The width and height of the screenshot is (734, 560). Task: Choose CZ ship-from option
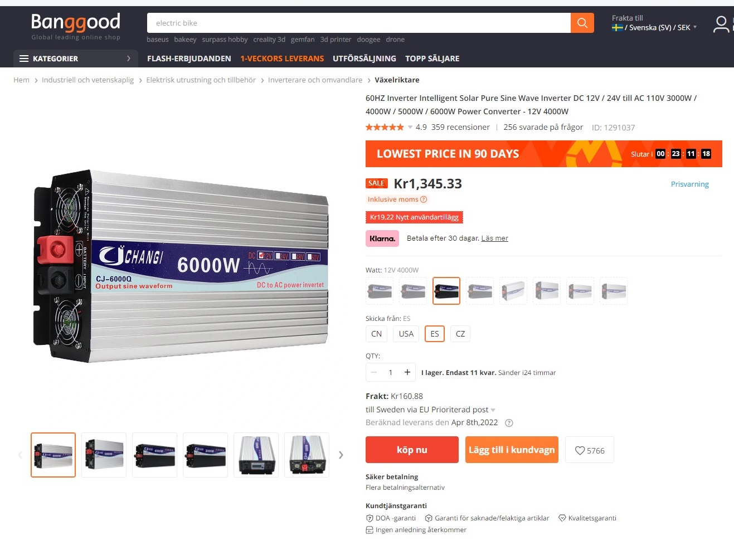coord(460,334)
